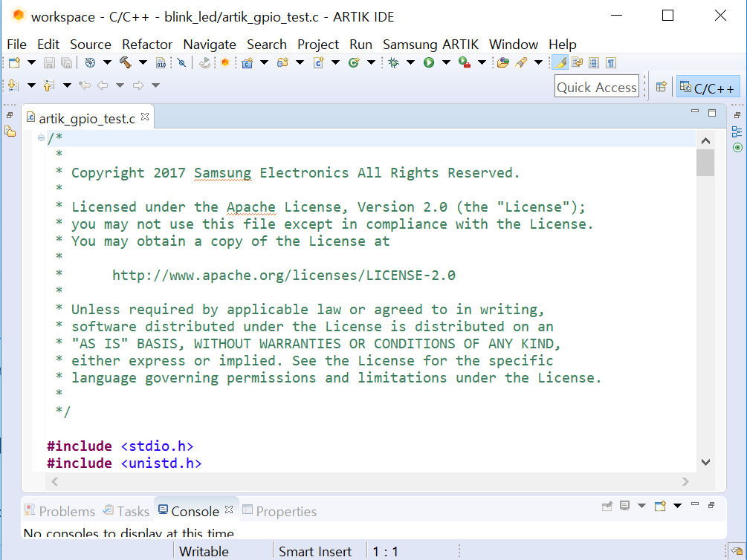Click the scroll down arrow in editor
The image size is (747, 560).
(705, 462)
